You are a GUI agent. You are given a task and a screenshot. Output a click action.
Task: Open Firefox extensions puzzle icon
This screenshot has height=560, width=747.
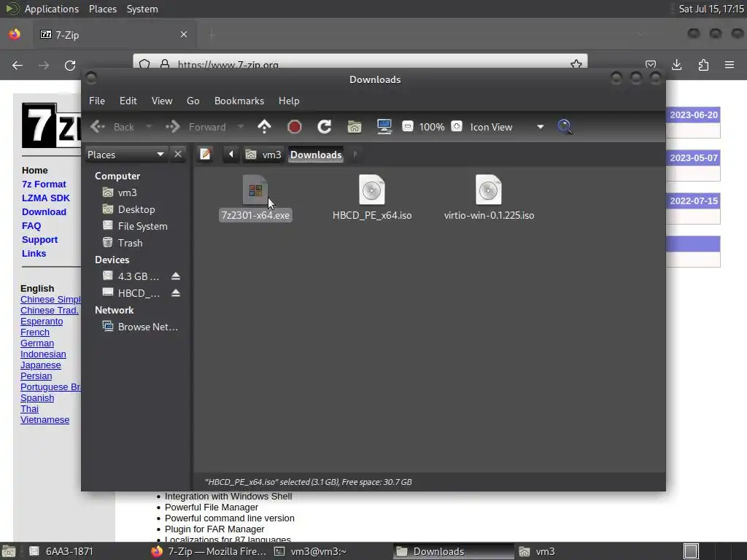point(703,65)
